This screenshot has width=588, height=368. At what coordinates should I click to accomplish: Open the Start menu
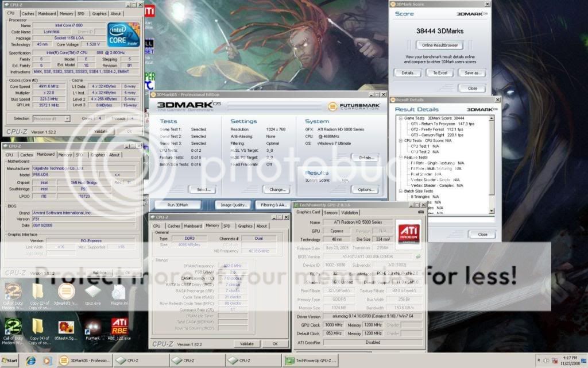[10, 361]
